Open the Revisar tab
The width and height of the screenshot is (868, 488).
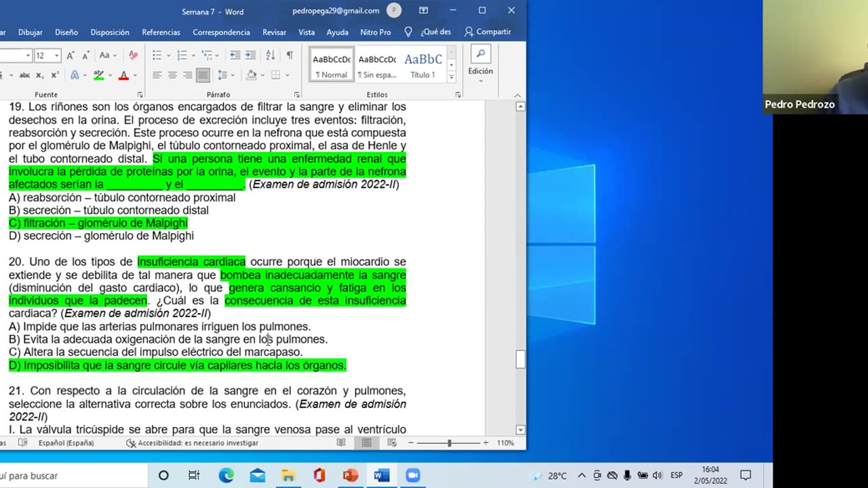click(274, 32)
